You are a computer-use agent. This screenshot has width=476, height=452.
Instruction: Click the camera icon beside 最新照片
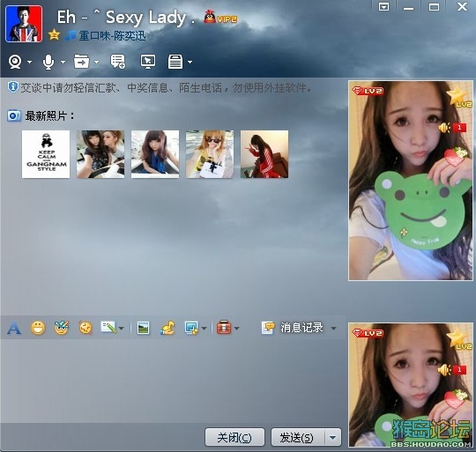14,115
